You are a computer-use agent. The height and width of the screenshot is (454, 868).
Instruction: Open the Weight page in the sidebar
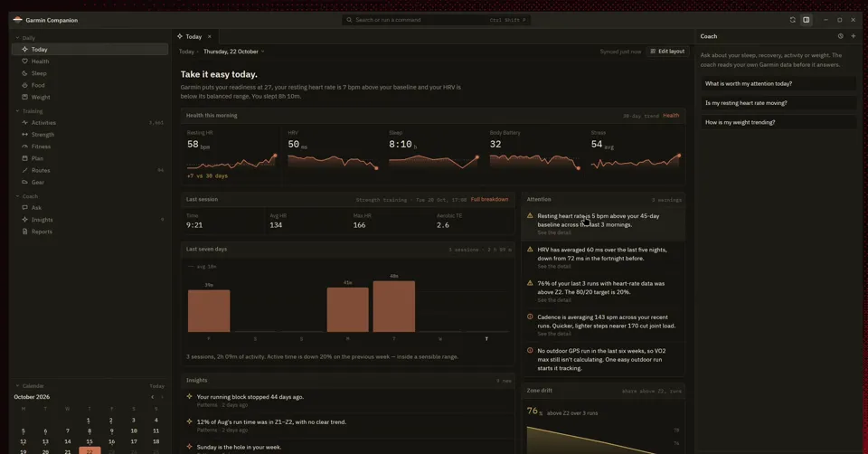[x=90, y=97]
